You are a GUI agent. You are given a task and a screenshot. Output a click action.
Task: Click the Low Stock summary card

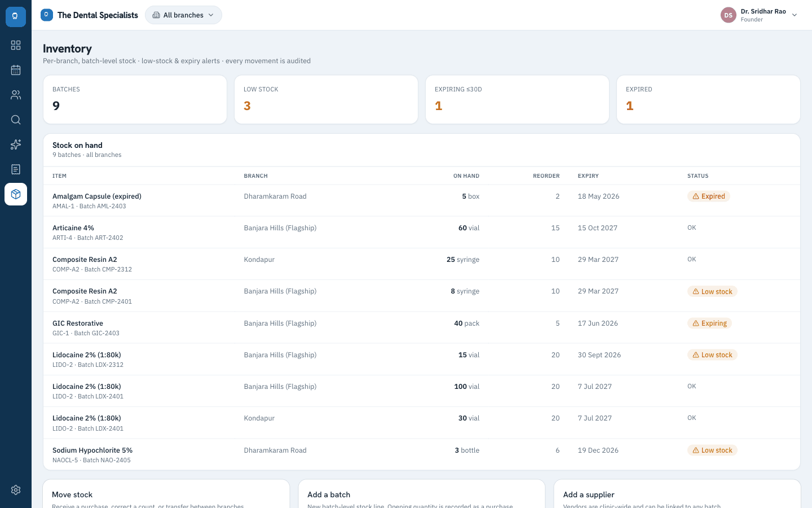[x=326, y=99]
